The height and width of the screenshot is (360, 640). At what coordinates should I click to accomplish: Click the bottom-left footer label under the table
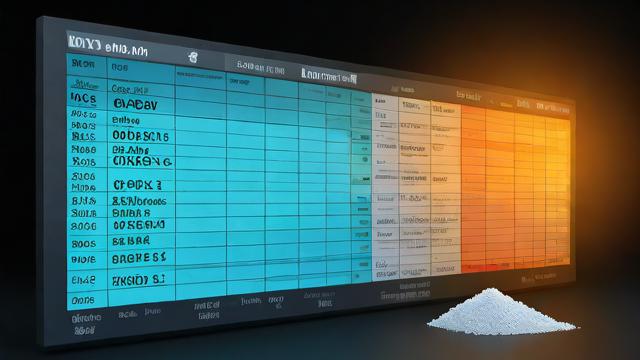point(86,324)
